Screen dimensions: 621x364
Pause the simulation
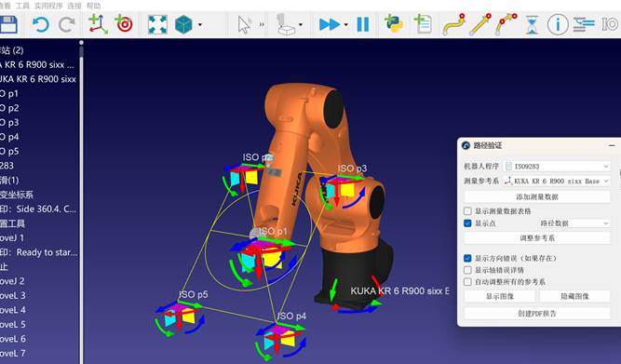click(x=363, y=24)
